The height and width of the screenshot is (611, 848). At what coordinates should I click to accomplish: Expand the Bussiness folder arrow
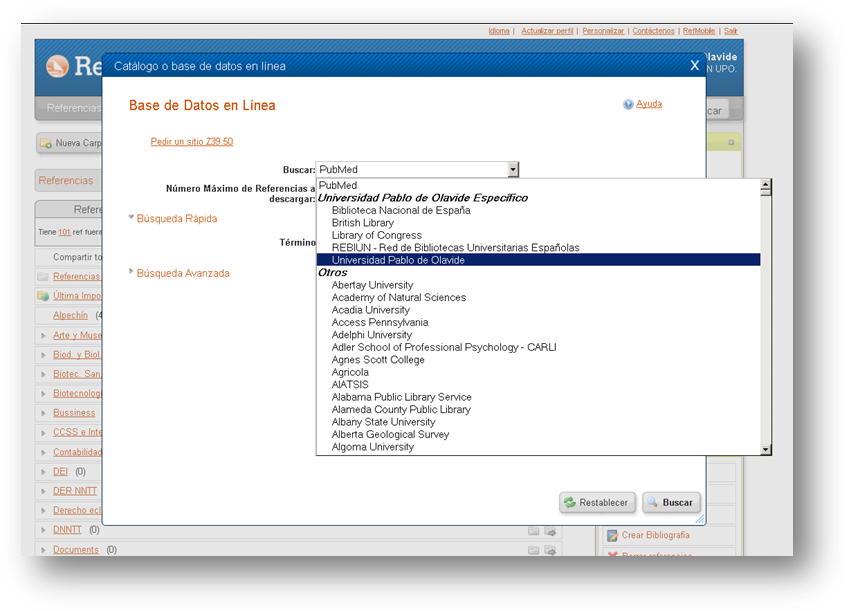43,414
